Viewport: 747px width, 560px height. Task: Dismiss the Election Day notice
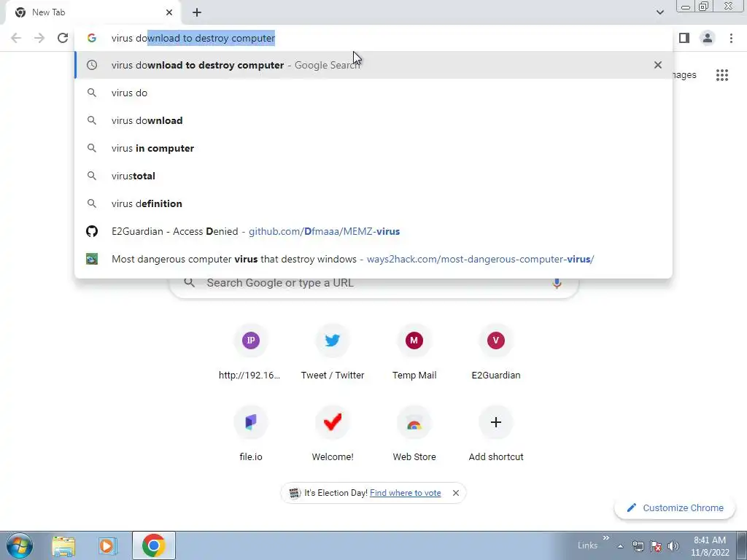[455, 493]
